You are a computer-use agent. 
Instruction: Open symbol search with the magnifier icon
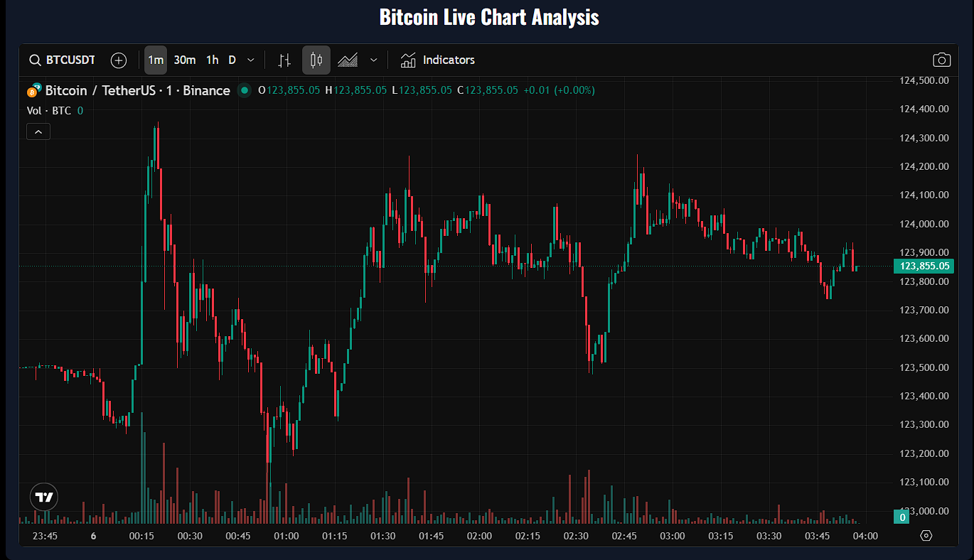tap(34, 60)
